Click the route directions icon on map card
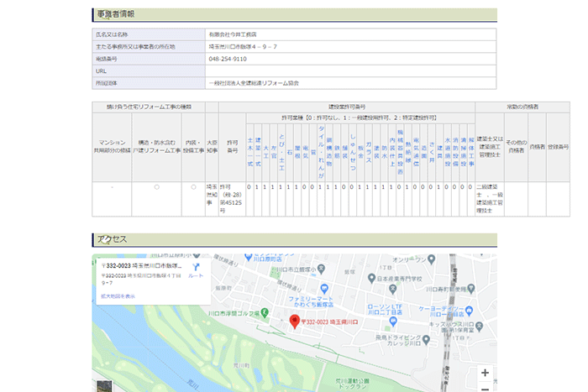 click(x=195, y=266)
